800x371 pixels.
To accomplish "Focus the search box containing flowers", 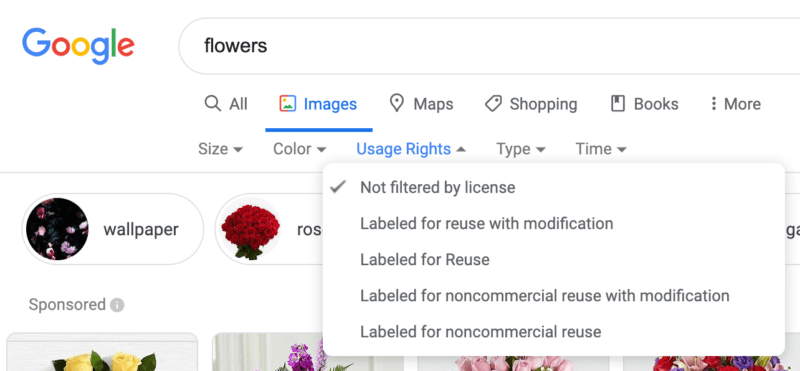I will [x=489, y=46].
